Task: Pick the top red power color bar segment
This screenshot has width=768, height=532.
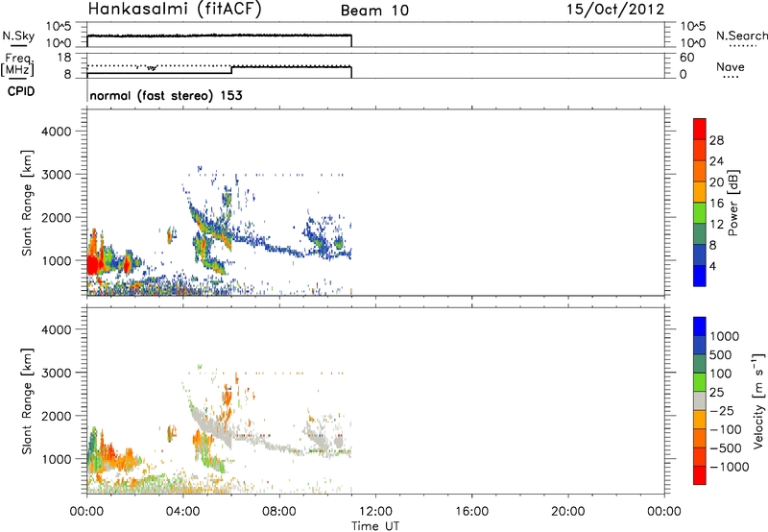Action: click(700, 129)
